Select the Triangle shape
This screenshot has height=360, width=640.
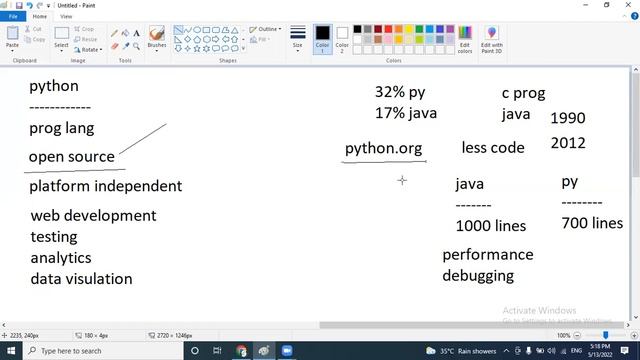tap(235, 30)
